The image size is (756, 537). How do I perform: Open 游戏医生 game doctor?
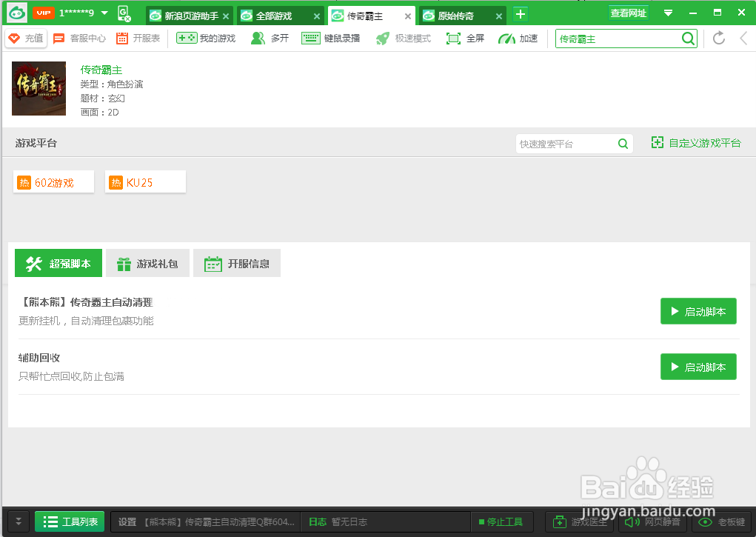tap(581, 522)
